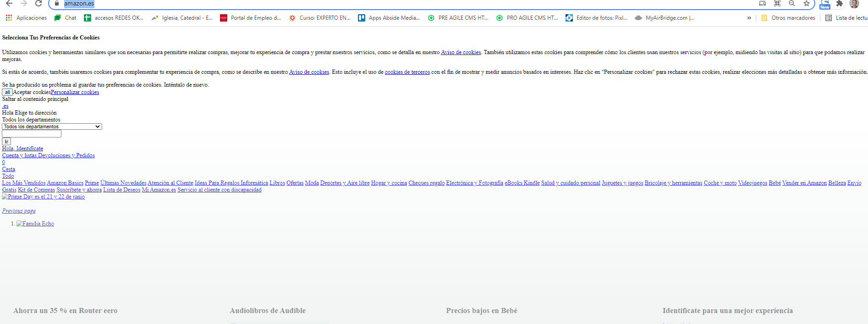
Task: Open the Aplicaciones apps grid bookmark
Action: pyautogui.click(x=26, y=18)
